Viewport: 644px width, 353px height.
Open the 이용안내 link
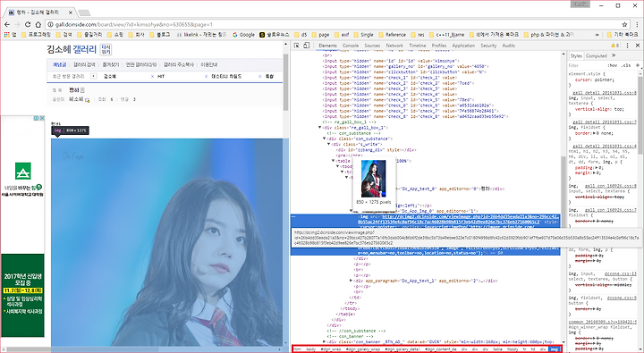tap(209, 65)
